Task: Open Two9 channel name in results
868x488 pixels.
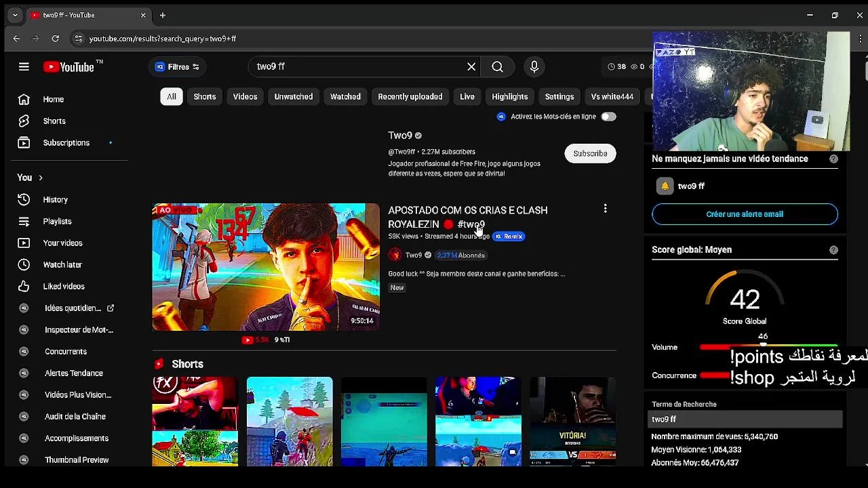Action: [x=400, y=136]
